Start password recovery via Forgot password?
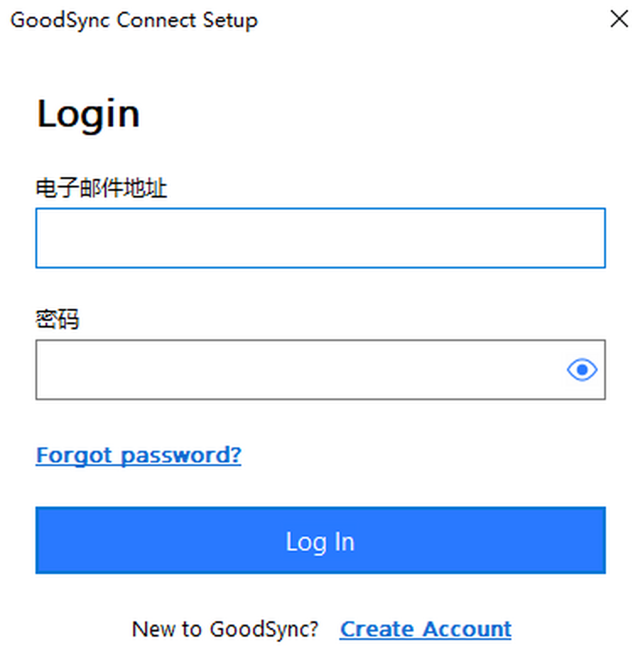638x672 pixels. [x=138, y=455]
